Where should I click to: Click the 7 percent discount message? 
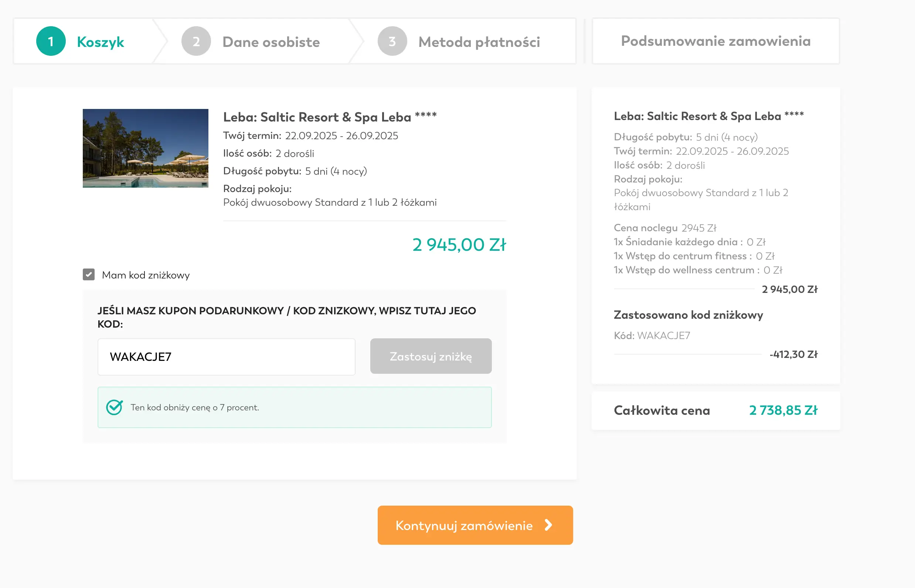pyautogui.click(x=195, y=407)
